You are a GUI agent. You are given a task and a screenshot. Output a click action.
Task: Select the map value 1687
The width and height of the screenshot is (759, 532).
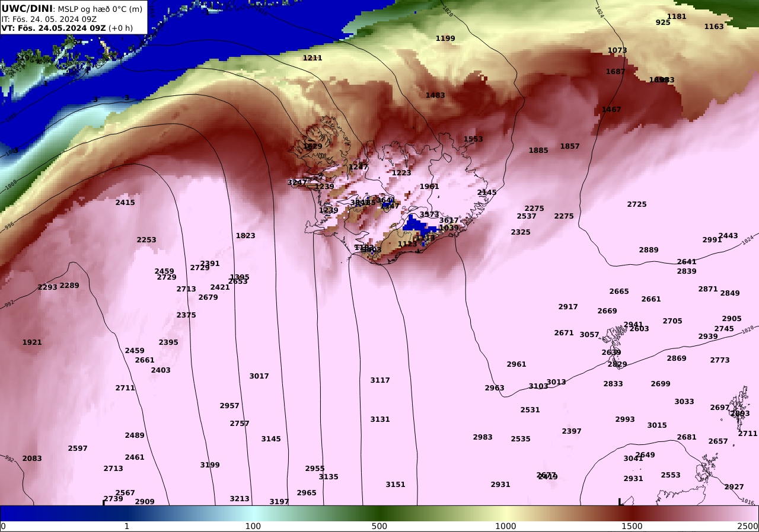(x=616, y=72)
